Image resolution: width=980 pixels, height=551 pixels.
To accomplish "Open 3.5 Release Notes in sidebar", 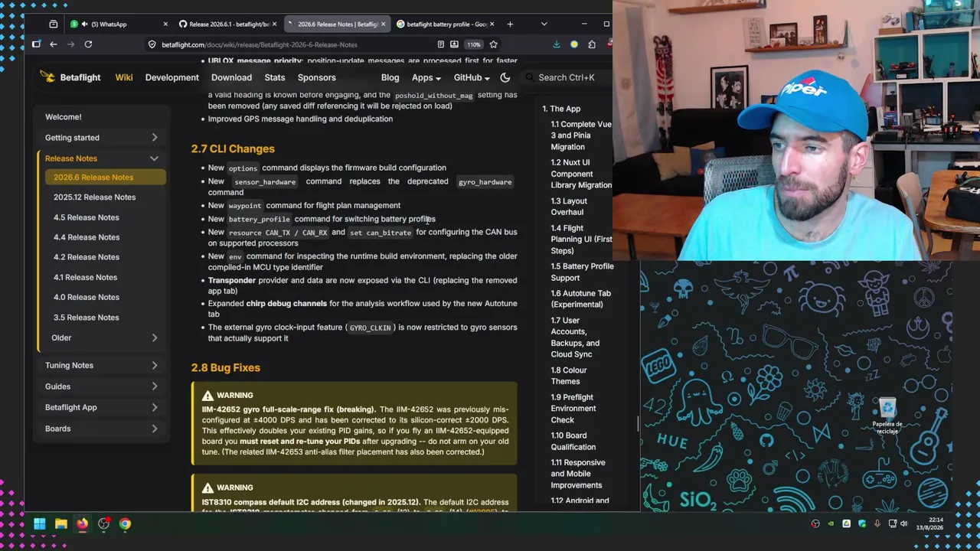I will 105,318.
